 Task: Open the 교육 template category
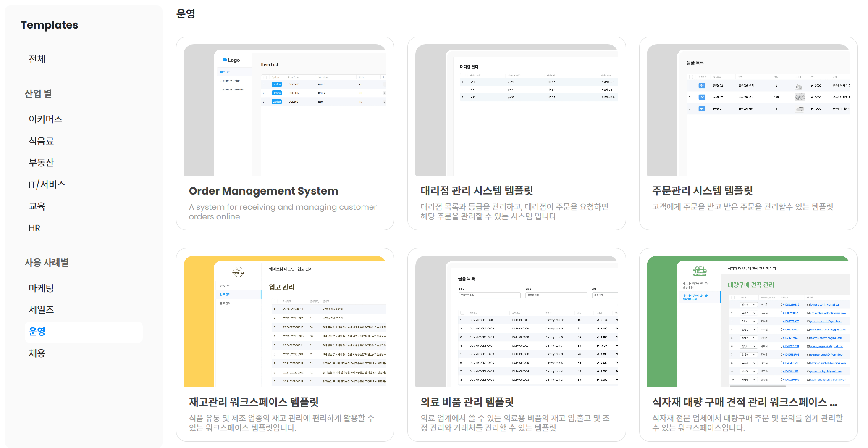[x=37, y=206]
